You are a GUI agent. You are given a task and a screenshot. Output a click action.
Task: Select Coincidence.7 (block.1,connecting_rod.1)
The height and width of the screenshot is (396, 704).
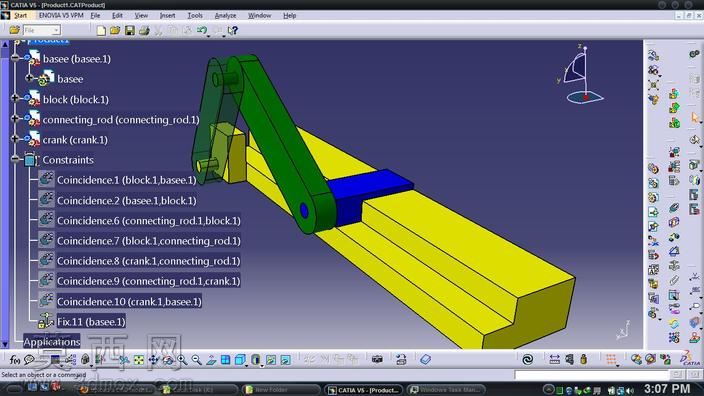click(149, 241)
